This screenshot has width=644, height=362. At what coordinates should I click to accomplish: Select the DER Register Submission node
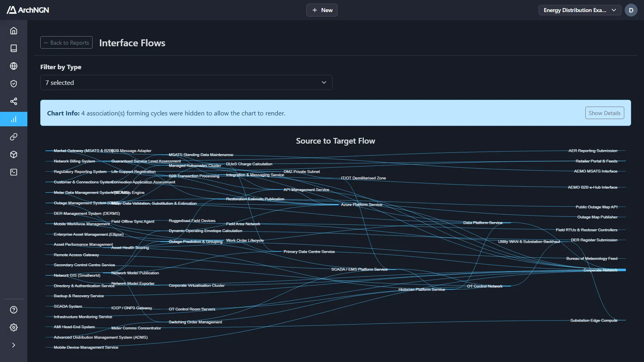[x=594, y=240]
